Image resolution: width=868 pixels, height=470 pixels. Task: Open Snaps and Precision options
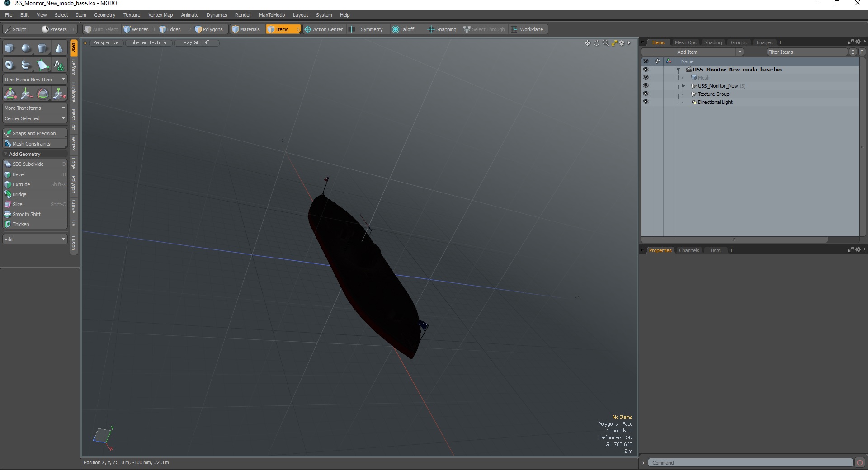[35, 133]
